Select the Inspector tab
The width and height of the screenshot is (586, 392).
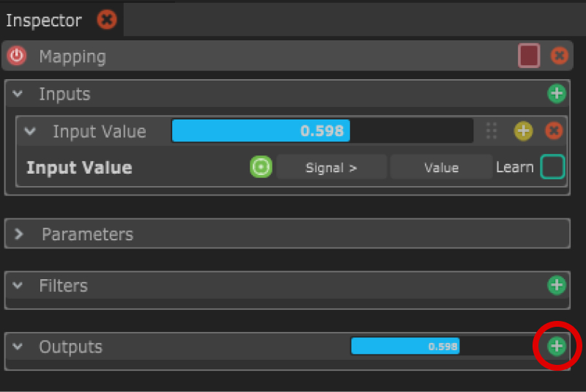(43, 20)
